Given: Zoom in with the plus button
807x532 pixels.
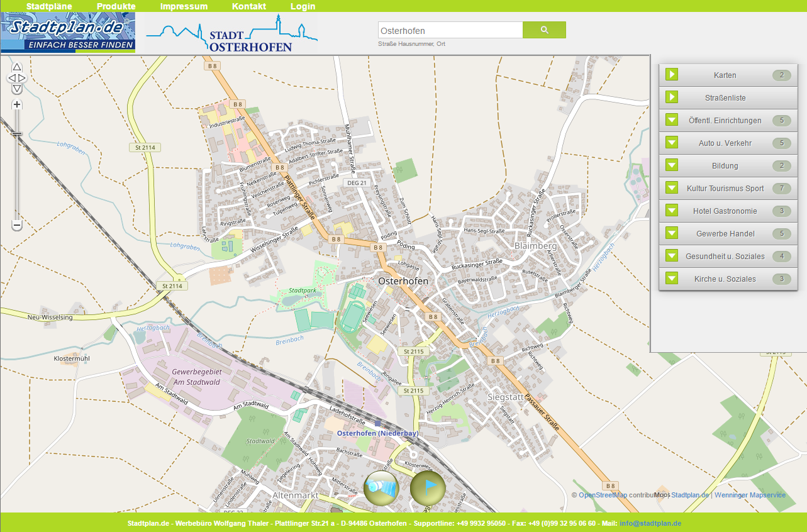Looking at the screenshot, I should point(17,104).
